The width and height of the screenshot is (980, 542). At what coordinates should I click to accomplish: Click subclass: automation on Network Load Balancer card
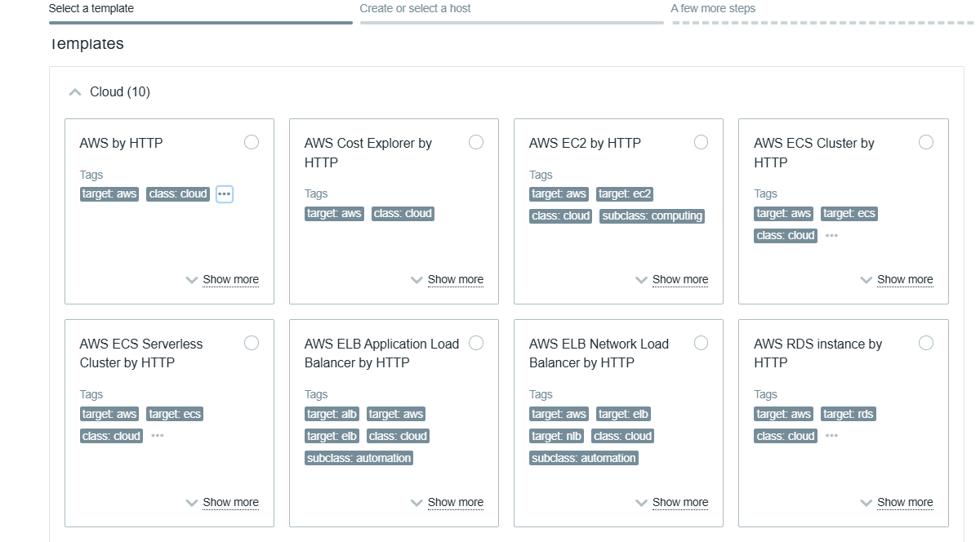click(x=584, y=458)
